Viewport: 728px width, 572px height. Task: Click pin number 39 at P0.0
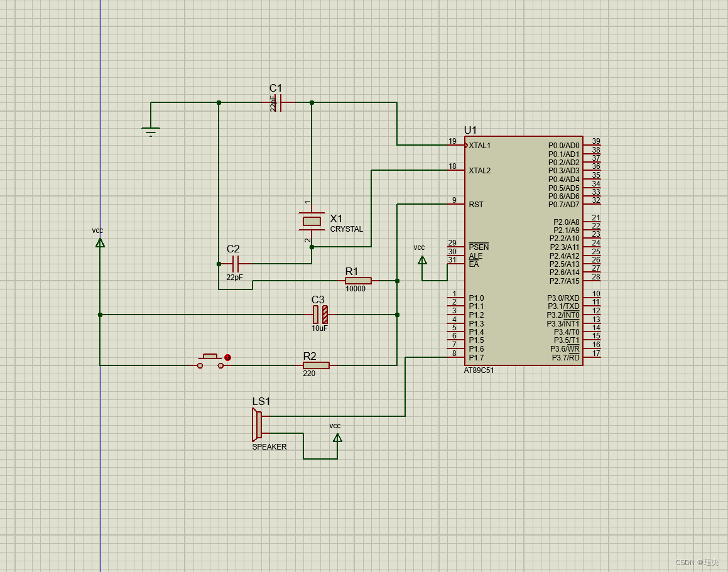[x=596, y=141]
